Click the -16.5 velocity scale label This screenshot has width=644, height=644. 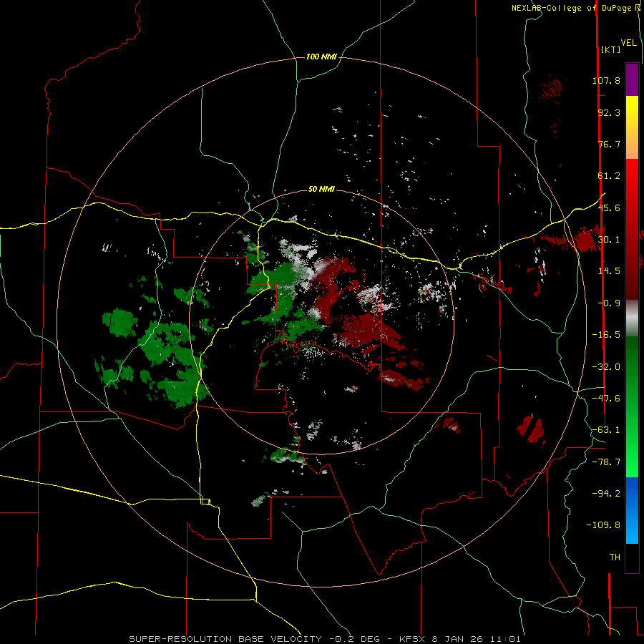(x=606, y=335)
